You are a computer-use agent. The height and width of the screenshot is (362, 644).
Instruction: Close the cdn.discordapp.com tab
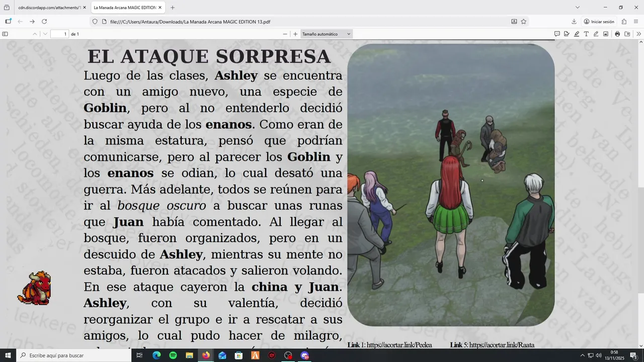(x=85, y=8)
